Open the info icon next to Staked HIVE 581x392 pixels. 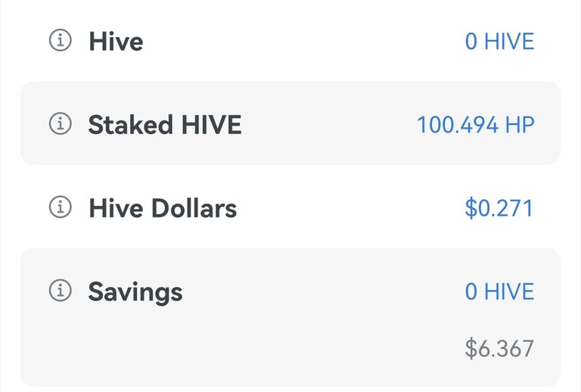(x=60, y=123)
